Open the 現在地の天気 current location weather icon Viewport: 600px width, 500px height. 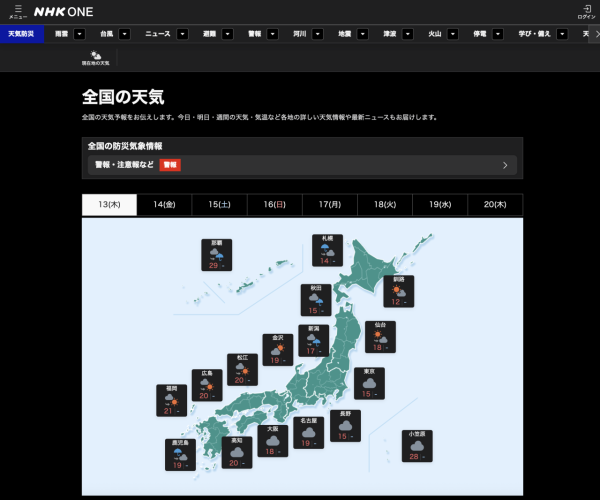(x=95, y=58)
